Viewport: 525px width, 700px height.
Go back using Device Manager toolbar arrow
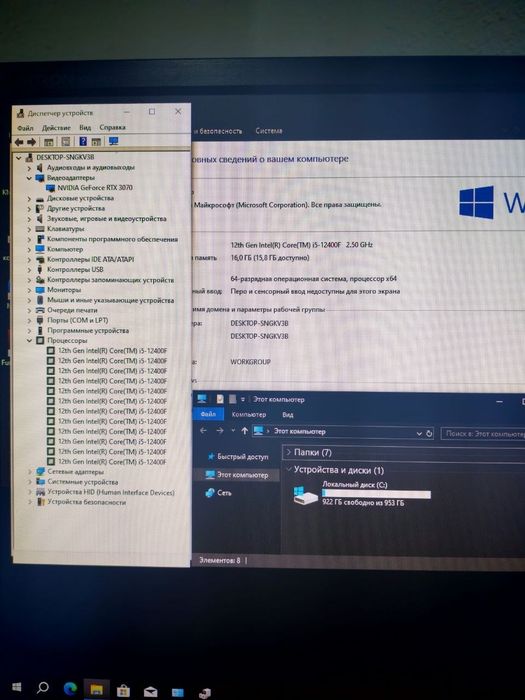19,142
